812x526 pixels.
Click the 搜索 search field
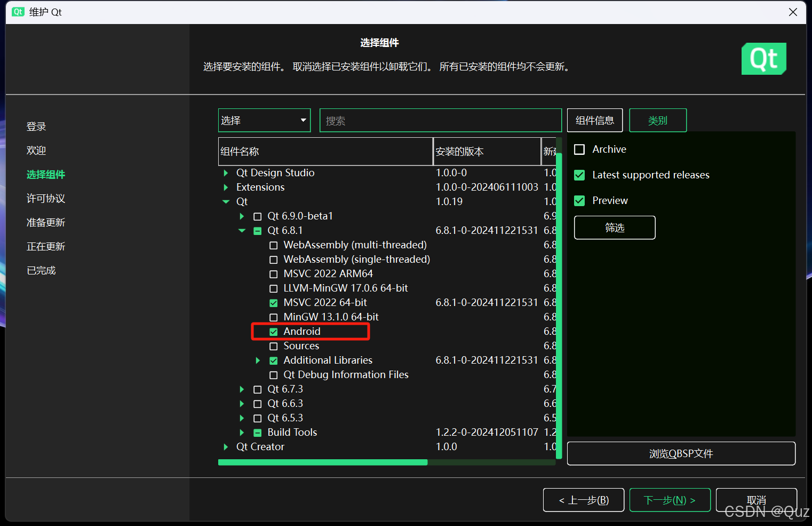pyautogui.click(x=441, y=120)
